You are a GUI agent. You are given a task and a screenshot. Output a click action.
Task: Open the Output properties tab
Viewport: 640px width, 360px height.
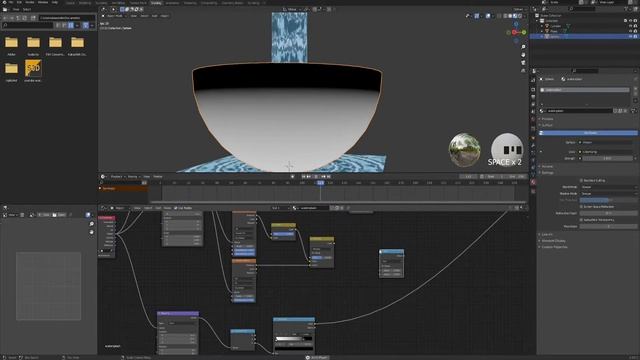coord(533,97)
